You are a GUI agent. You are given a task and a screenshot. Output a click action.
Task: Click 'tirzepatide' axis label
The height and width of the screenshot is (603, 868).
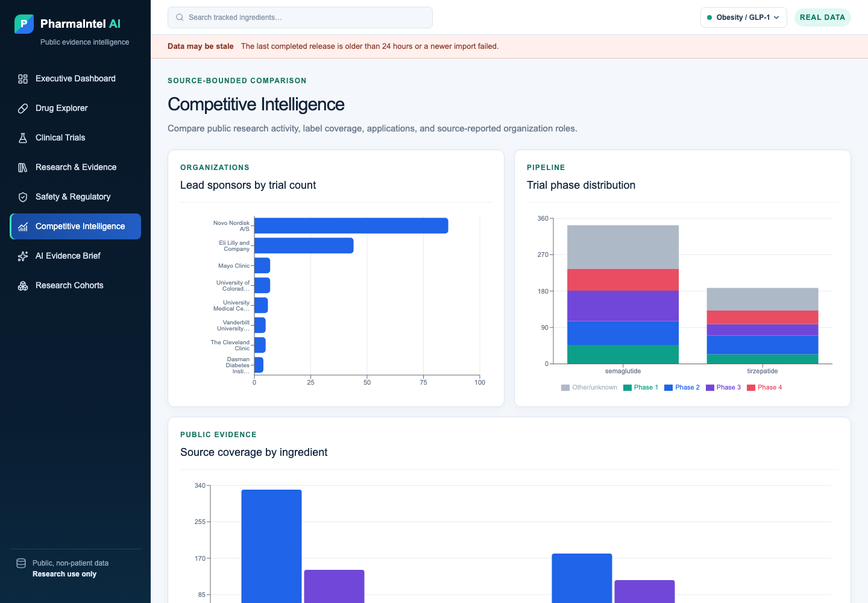coord(763,371)
